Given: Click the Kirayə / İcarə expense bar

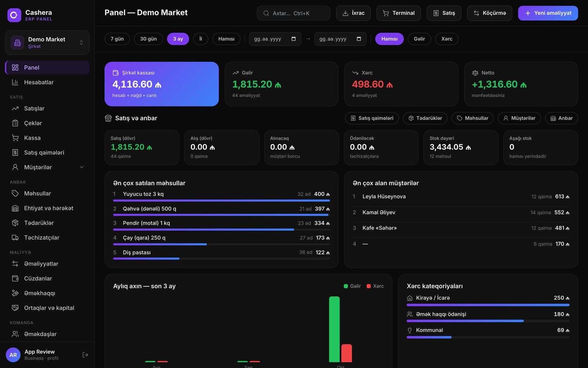Looking at the screenshot, I should [488, 305].
